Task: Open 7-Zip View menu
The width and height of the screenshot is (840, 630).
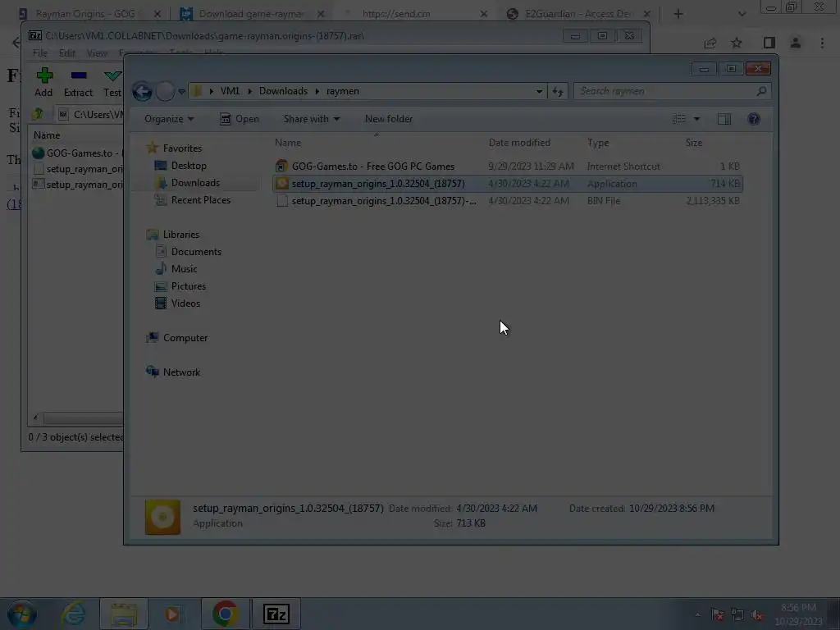Action: click(x=97, y=53)
